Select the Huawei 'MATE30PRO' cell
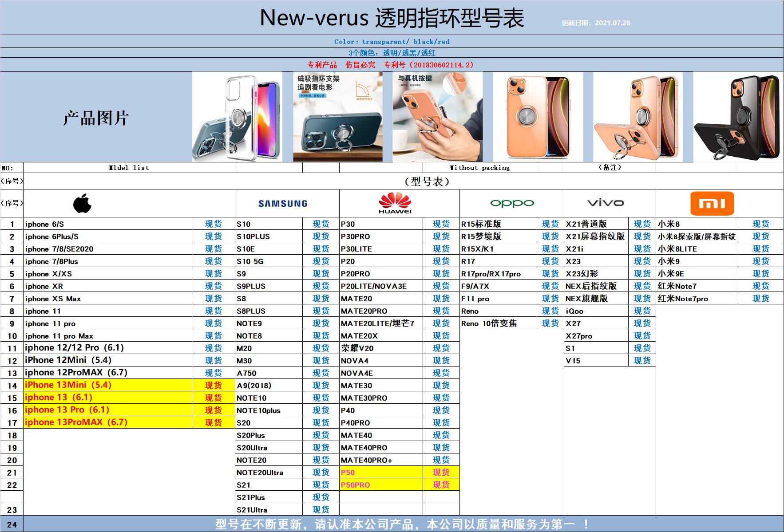Viewport: 784px width, 532px height. 381,398
